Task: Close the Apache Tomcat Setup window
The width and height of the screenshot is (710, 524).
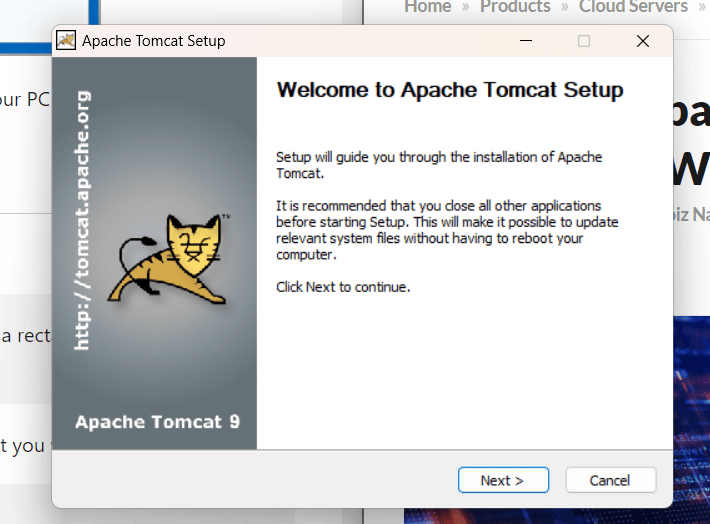Action: point(643,41)
